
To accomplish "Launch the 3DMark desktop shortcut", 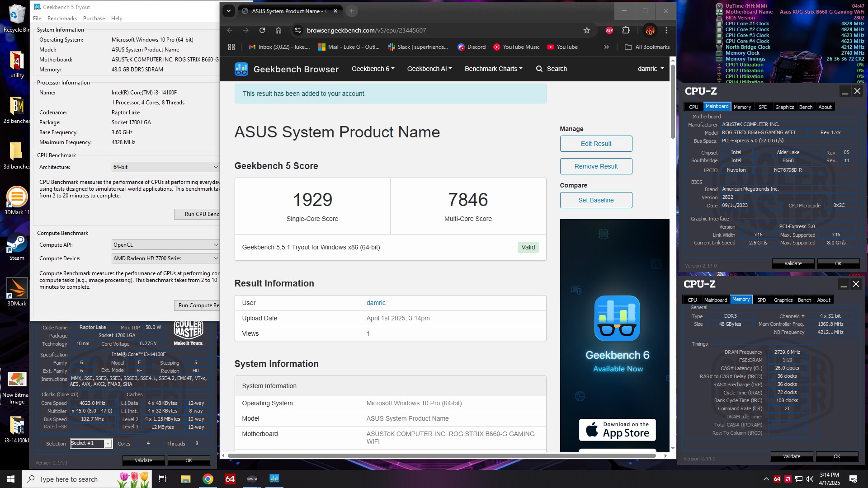I will [x=17, y=292].
